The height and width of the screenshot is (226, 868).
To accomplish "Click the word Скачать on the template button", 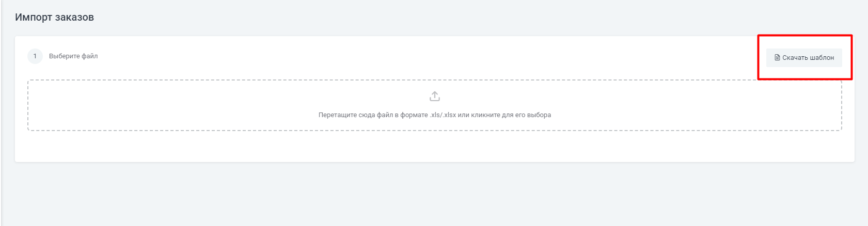I will coord(794,58).
